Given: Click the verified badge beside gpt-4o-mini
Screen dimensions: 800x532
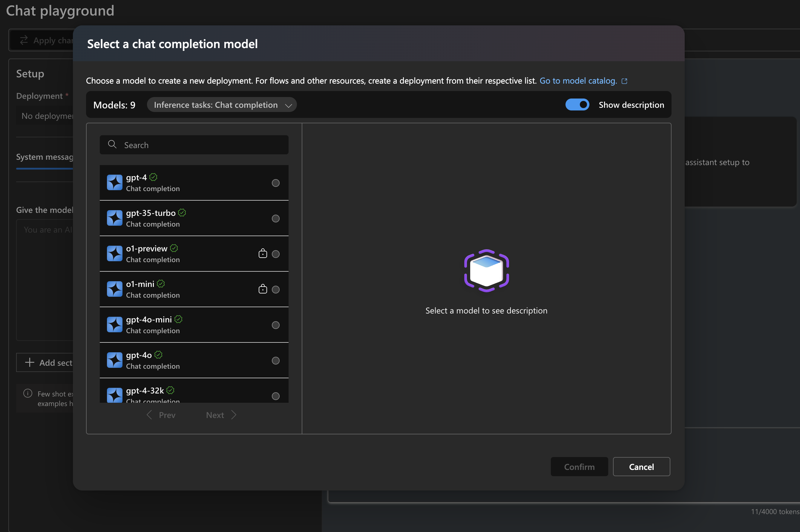Looking at the screenshot, I should [178, 319].
